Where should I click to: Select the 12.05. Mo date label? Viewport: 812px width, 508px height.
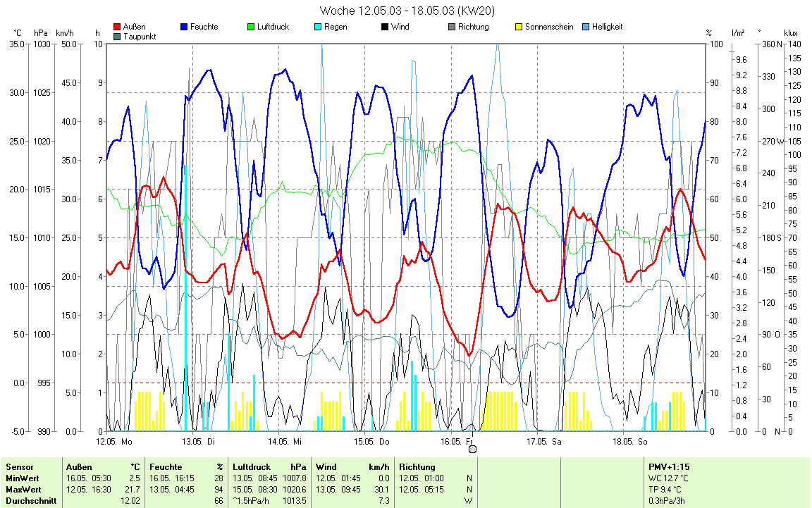tap(114, 442)
